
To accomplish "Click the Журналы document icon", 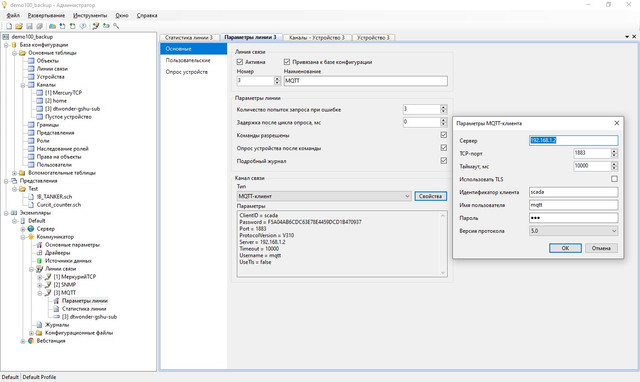I will tap(40, 325).
